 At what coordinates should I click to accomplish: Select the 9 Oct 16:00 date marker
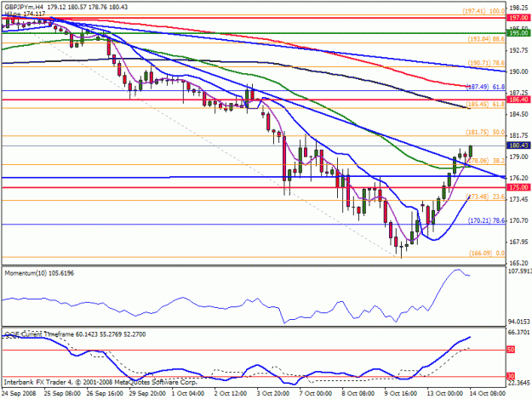(x=401, y=393)
